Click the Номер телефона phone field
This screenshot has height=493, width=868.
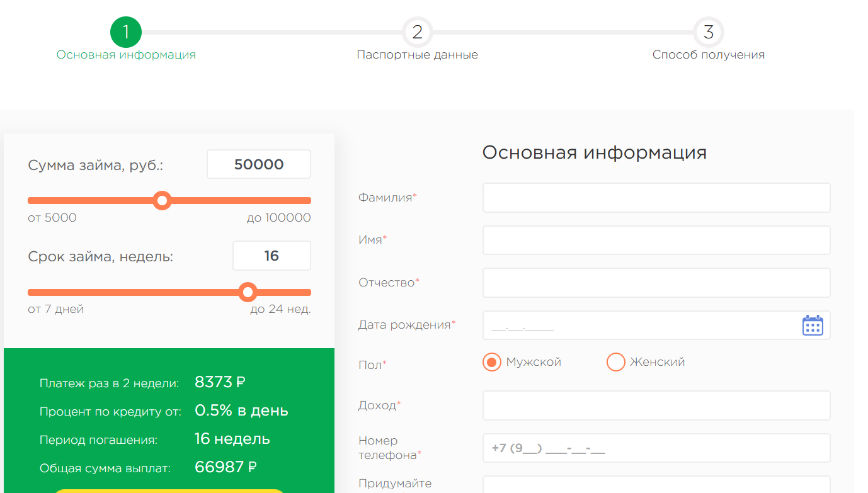click(x=656, y=448)
